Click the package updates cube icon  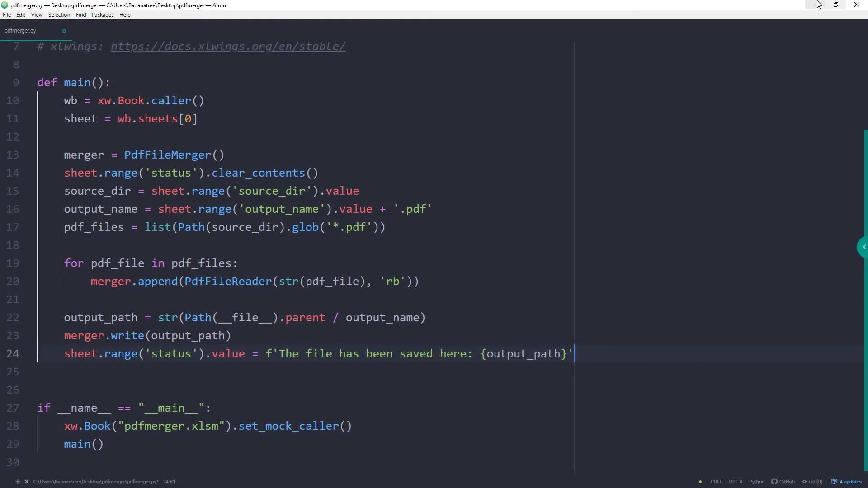[x=835, y=482]
